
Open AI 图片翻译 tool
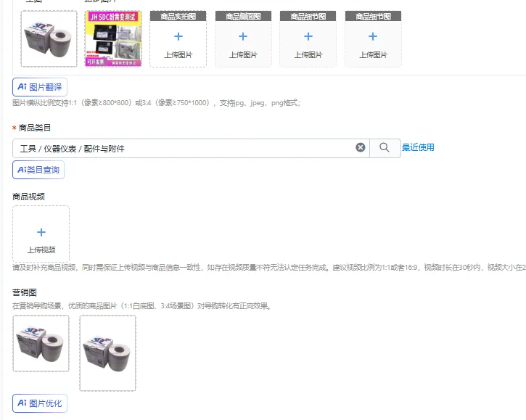click(x=40, y=87)
